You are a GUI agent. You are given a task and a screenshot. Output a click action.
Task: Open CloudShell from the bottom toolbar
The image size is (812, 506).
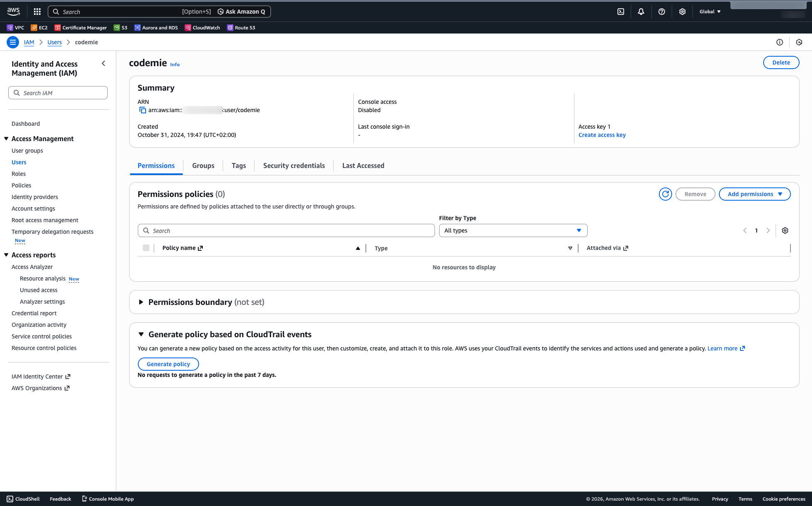23,499
